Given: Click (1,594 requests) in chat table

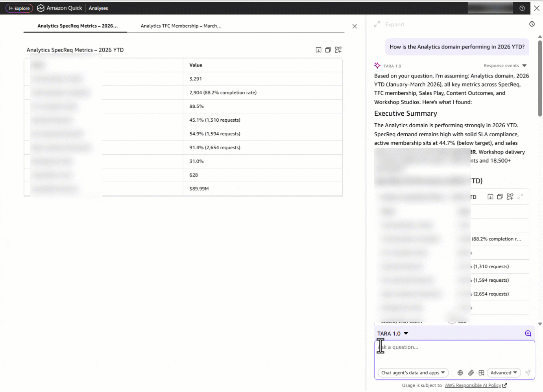Looking at the screenshot, I should (x=491, y=281).
